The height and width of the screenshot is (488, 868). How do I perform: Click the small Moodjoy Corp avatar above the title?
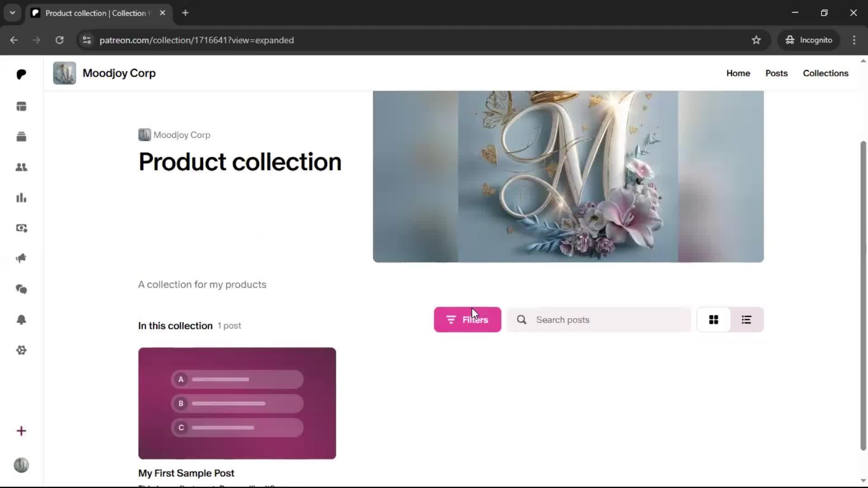pyautogui.click(x=144, y=135)
